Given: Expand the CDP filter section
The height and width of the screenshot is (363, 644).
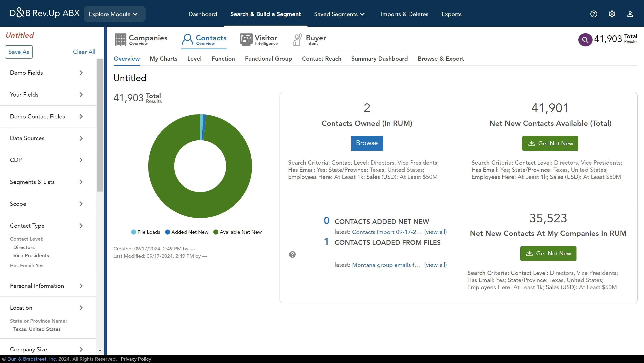Looking at the screenshot, I should click(x=48, y=160).
